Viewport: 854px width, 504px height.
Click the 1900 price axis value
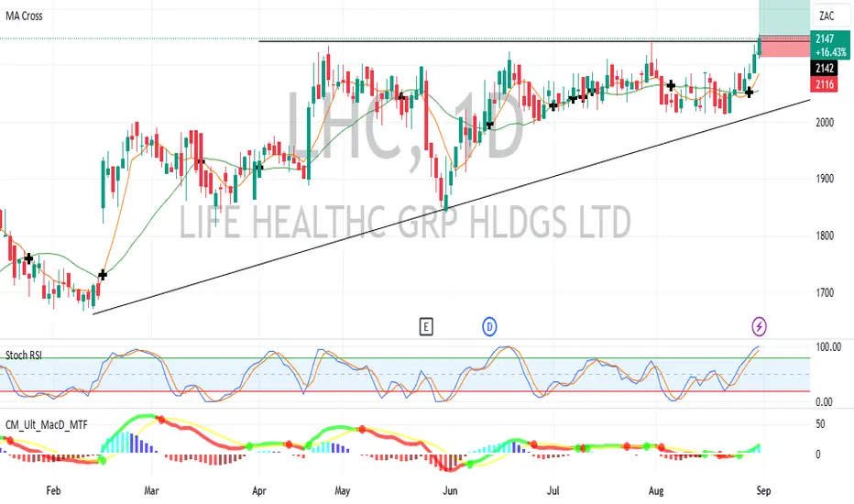click(825, 179)
